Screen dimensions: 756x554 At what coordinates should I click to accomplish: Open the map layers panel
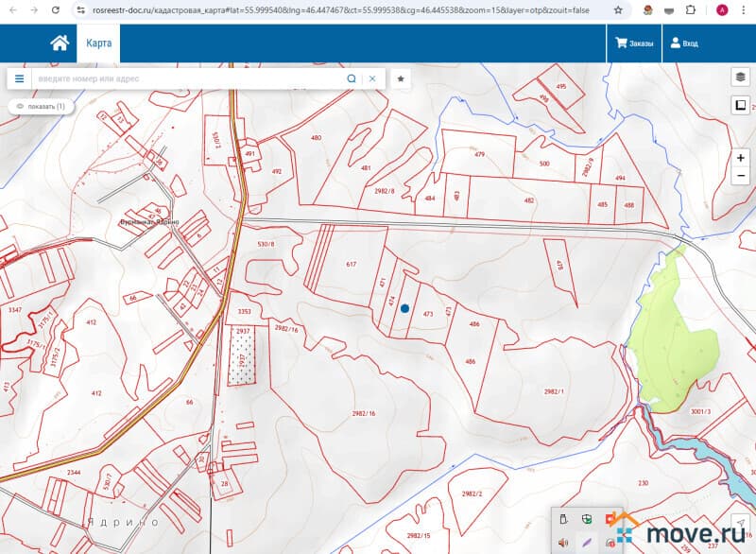[740, 78]
